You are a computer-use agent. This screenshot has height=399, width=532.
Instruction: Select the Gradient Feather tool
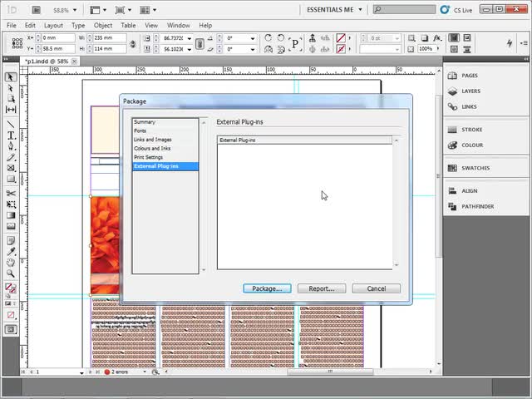(x=11, y=226)
